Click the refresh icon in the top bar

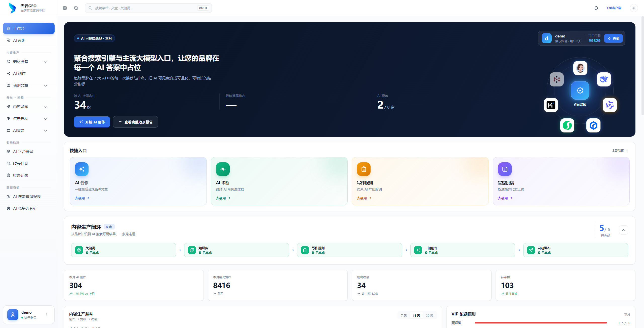tap(76, 8)
